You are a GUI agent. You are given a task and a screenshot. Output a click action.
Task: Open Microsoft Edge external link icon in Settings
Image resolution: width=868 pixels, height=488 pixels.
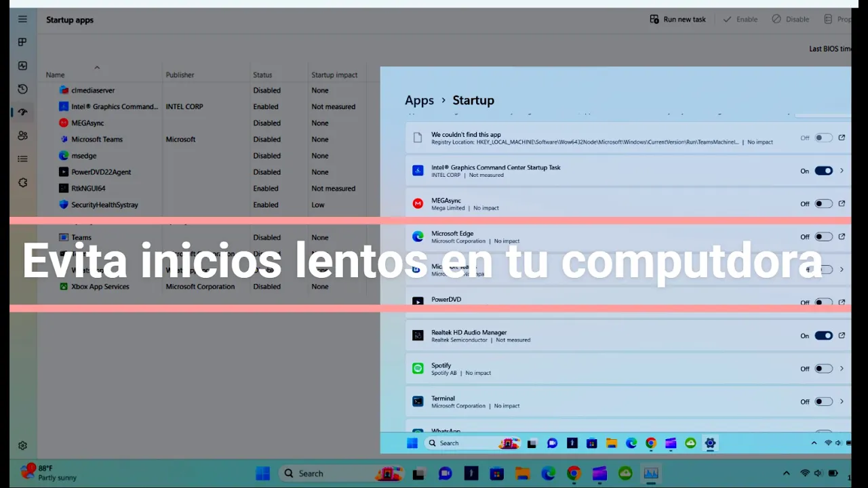click(x=842, y=237)
